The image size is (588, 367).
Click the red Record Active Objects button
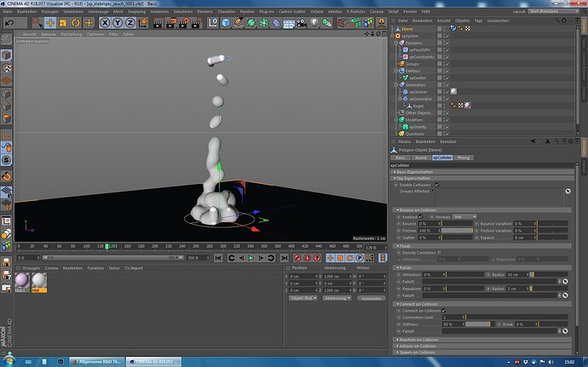point(297,258)
